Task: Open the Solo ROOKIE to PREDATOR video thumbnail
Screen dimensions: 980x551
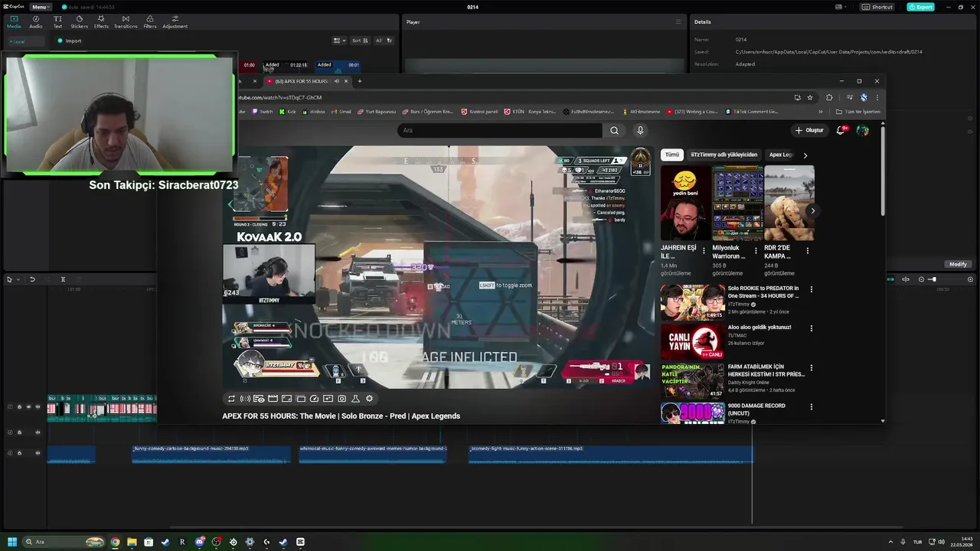Action: tap(692, 302)
